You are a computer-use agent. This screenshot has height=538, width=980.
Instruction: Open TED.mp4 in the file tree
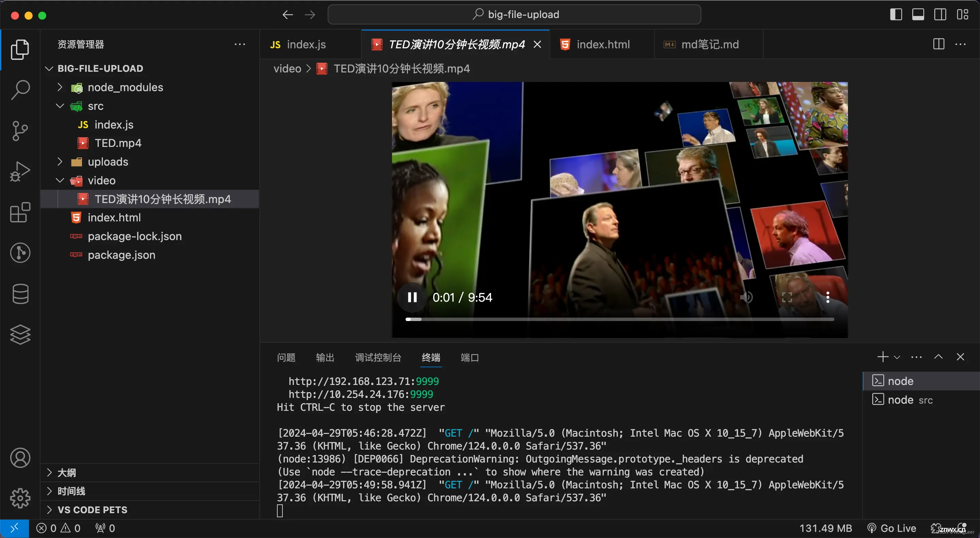[150, 143]
